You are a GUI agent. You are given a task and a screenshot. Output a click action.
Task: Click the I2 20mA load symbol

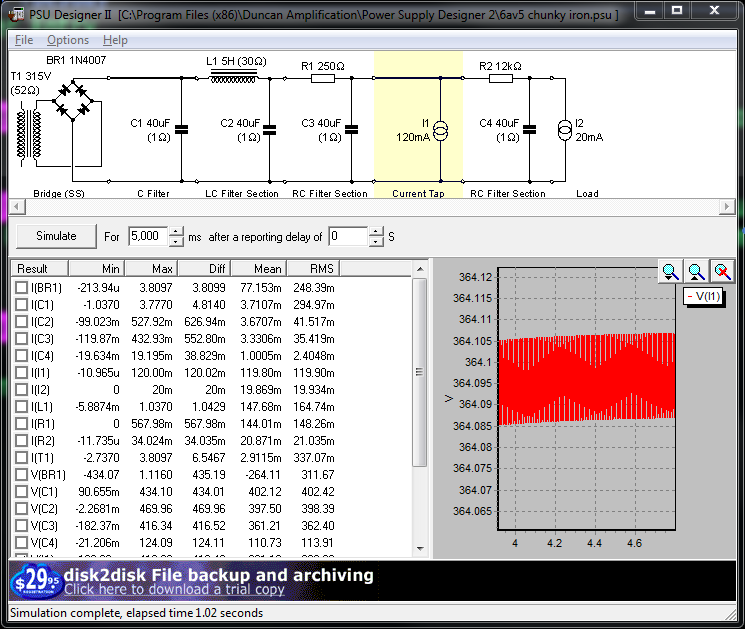565,128
